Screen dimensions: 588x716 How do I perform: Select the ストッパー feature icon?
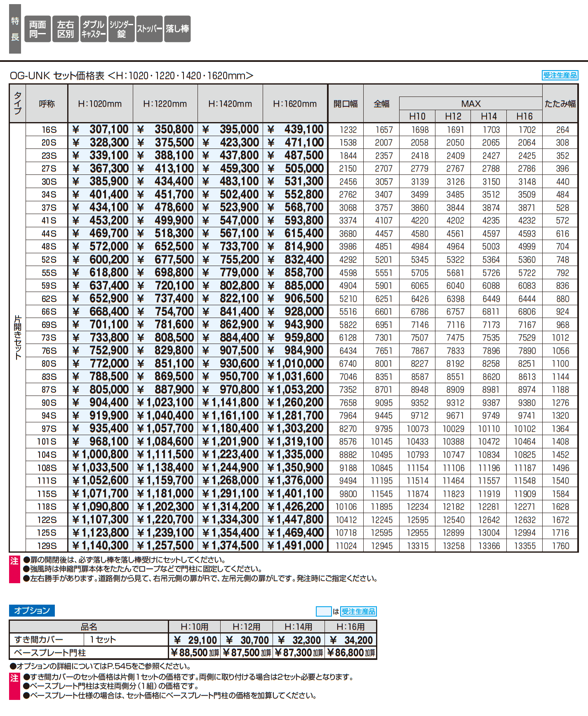click(x=149, y=29)
